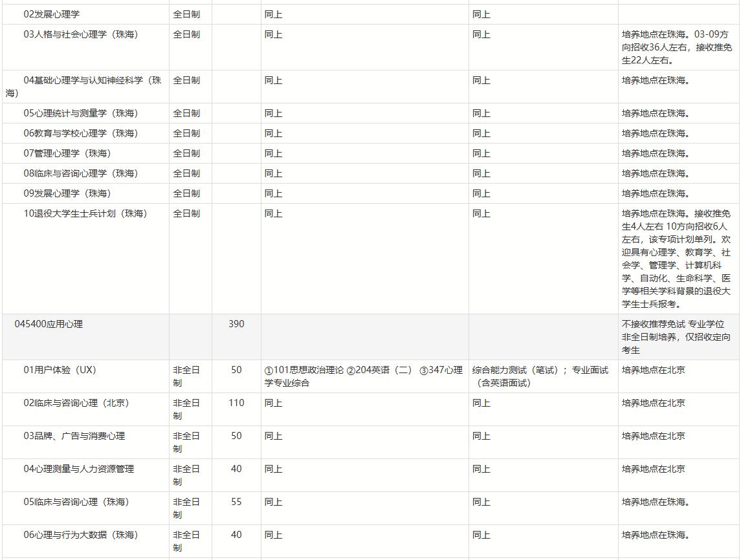Click 03品牌、广告与消费心理 entry

(74, 436)
